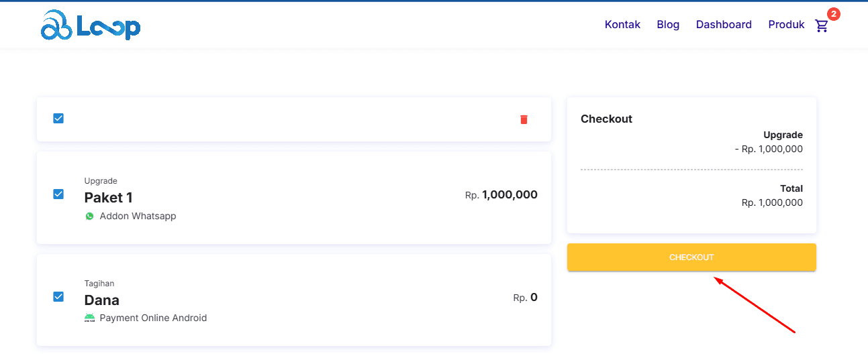Click the WhatsApp icon under Paket 1
The image size is (868, 358).
[x=90, y=217]
